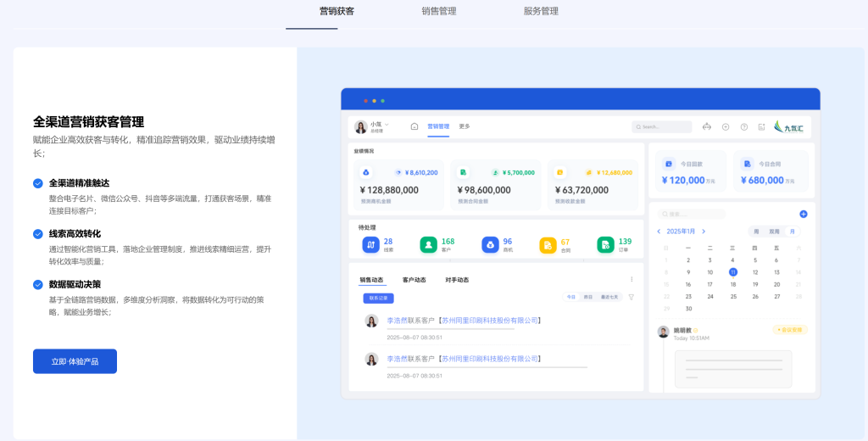
Task: Click the home icon in dashboard header
Action: click(x=415, y=126)
